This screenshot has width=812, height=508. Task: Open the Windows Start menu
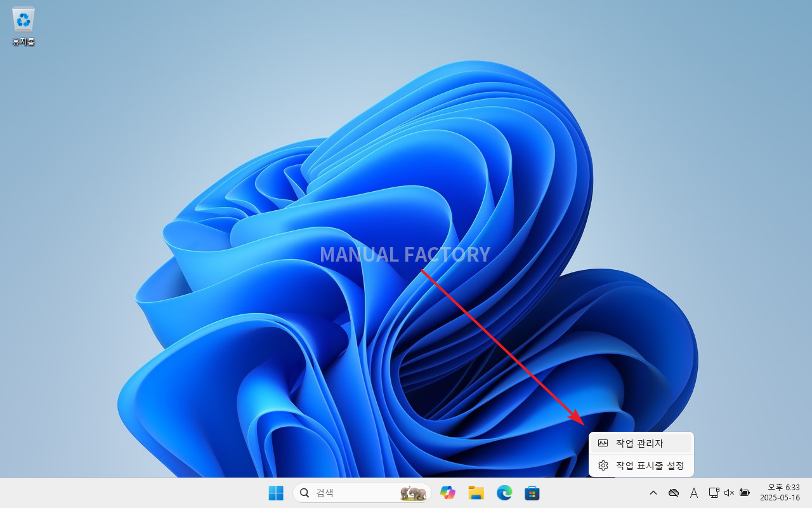tap(276, 493)
